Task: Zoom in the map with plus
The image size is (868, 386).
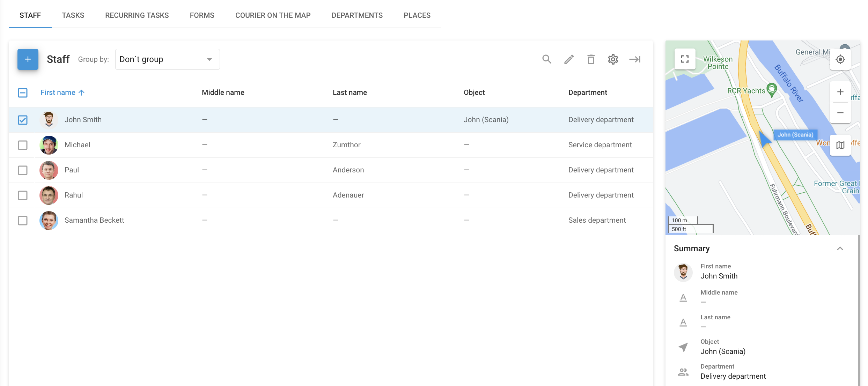Action: 840,92
